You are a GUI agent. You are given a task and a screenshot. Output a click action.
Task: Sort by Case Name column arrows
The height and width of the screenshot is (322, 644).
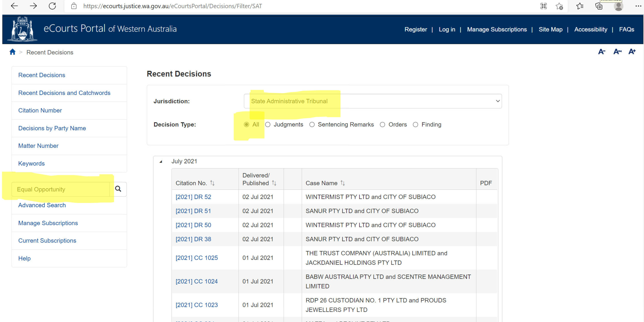342,183
